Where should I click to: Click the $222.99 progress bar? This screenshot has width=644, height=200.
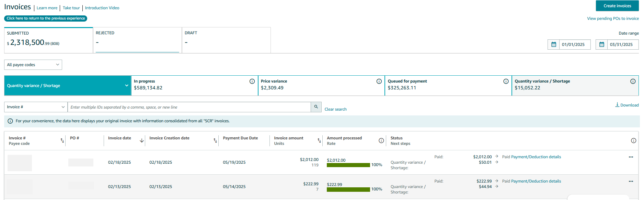point(348,189)
